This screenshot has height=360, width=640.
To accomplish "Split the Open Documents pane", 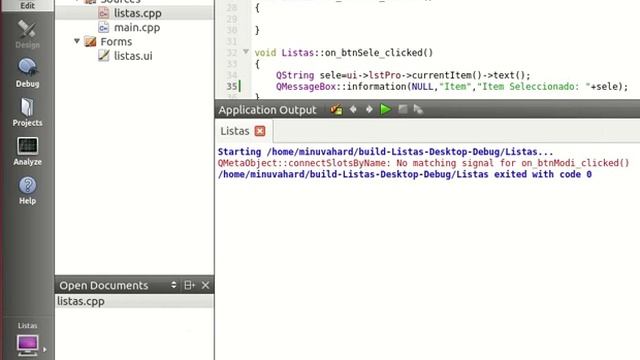I will point(189,285).
